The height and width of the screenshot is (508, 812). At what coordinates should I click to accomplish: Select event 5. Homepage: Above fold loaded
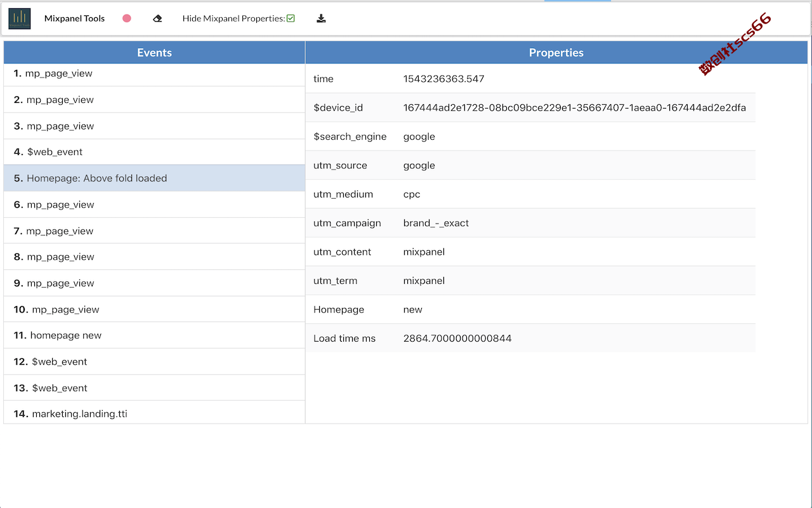click(x=154, y=178)
